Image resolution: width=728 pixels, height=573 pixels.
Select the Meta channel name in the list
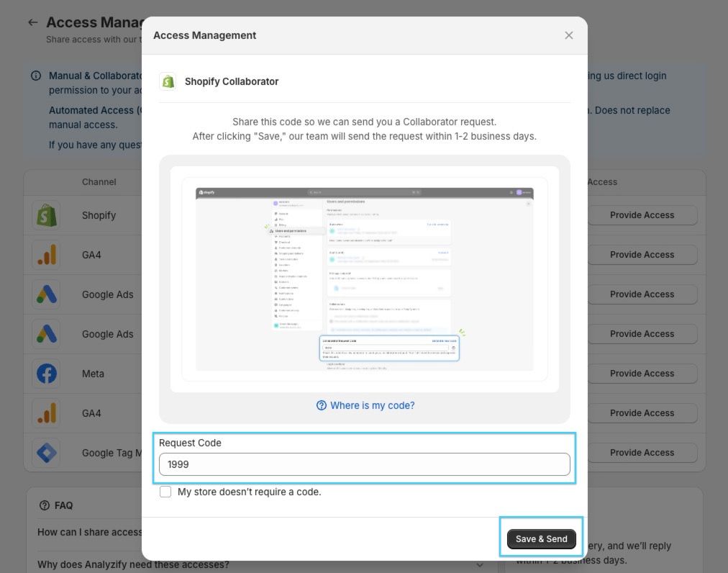[x=93, y=374]
